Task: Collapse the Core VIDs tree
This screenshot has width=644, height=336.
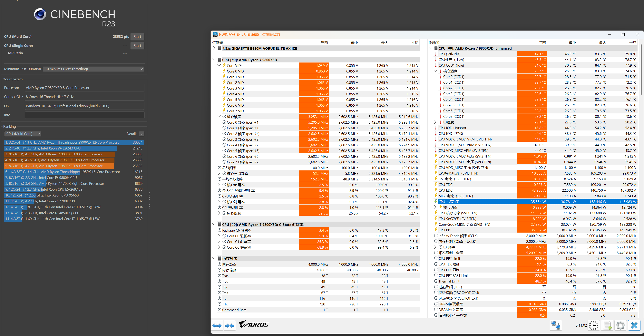Action: point(219,65)
